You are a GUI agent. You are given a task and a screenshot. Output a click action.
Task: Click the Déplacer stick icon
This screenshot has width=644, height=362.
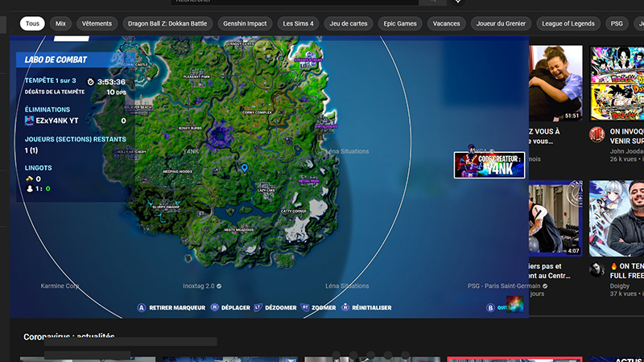[x=215, y=307]
